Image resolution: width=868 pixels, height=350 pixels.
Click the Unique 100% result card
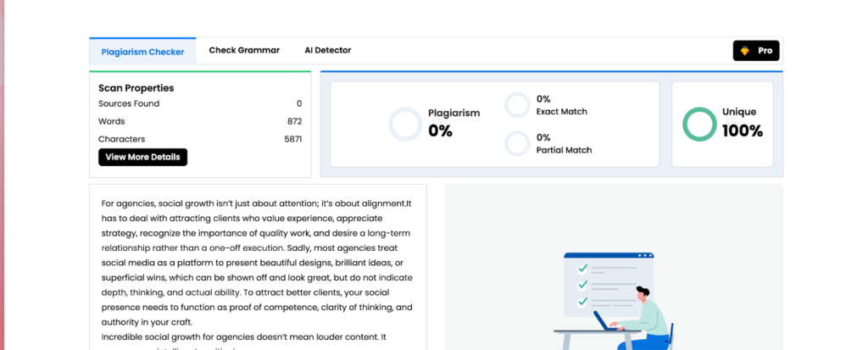pos(722,124)
